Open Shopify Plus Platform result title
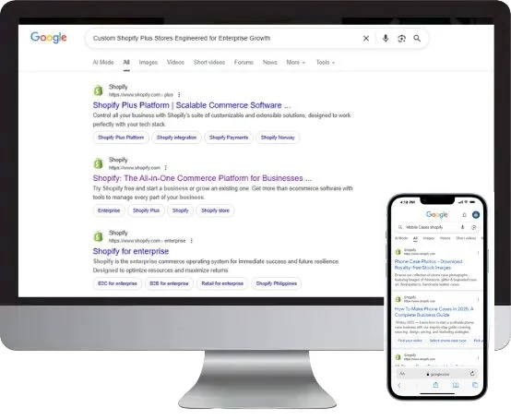Screen dimensions: 511x420 click(x=192, y=105)
